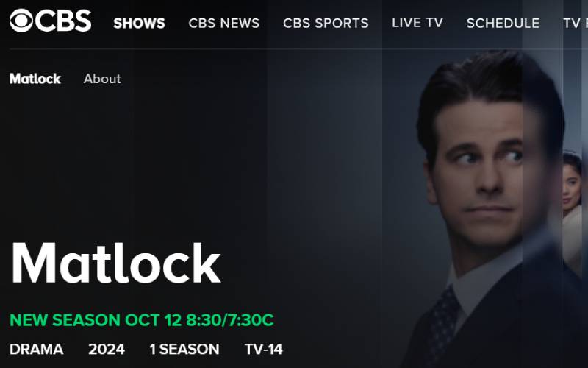Click the large Matlock show title
This screenshot has height=368, width=588.
pyautogui.click(x=116, y=263)
